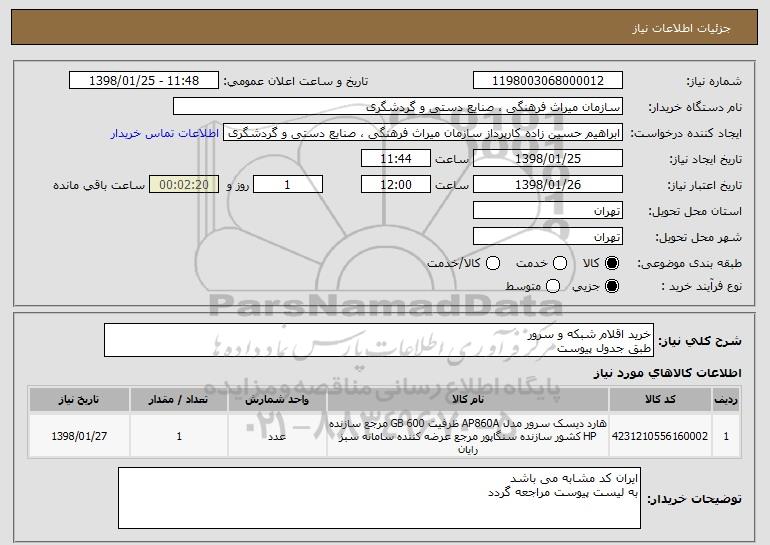The image size is (770, 545).
Task: Click the عدد unit cell
Action: click(x=277, y=436)
